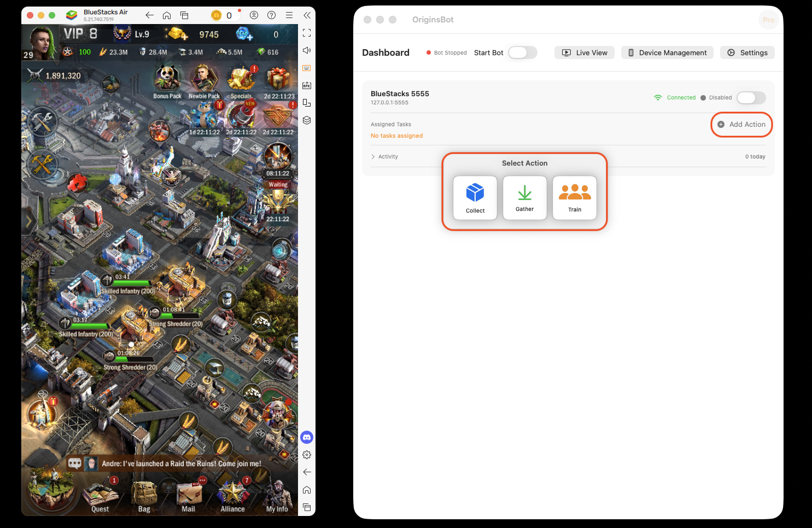Open the Bag in game
This screenshot has width=812, height=528.
tap(144, 496)
